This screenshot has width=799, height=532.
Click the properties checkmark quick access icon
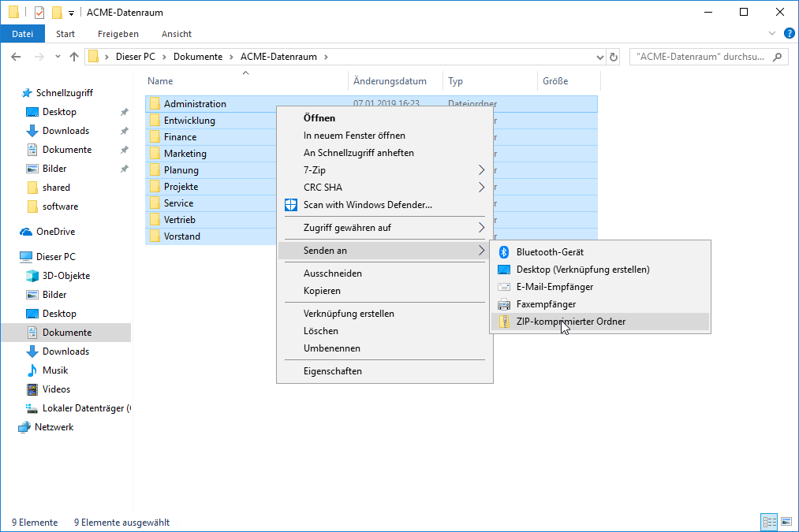tap(39, 13)
